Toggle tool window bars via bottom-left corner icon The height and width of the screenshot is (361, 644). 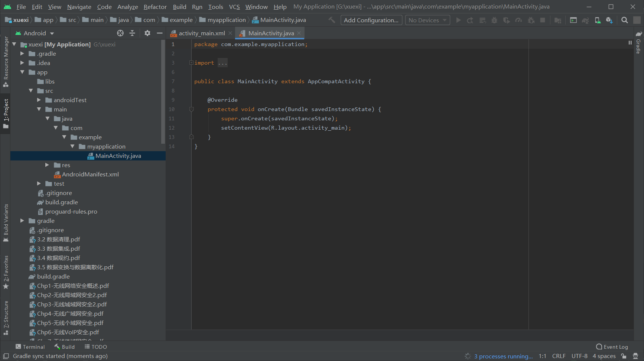pos(6,356)
